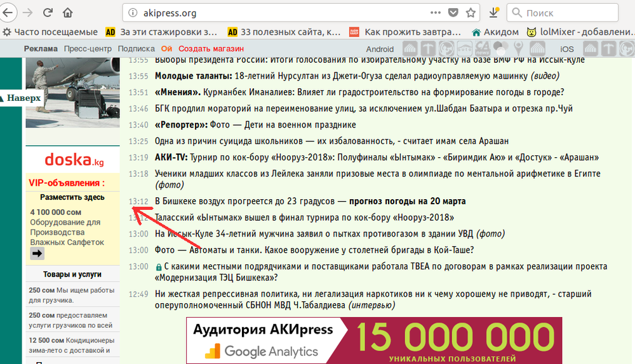Click green lock icon before ТВЕА headline

[x=159, y=267]
